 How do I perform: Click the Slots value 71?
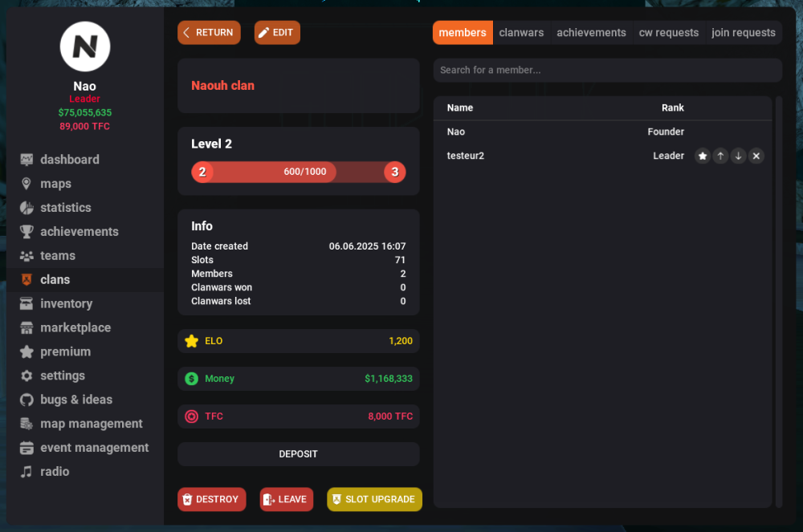[x=400, y=260]
